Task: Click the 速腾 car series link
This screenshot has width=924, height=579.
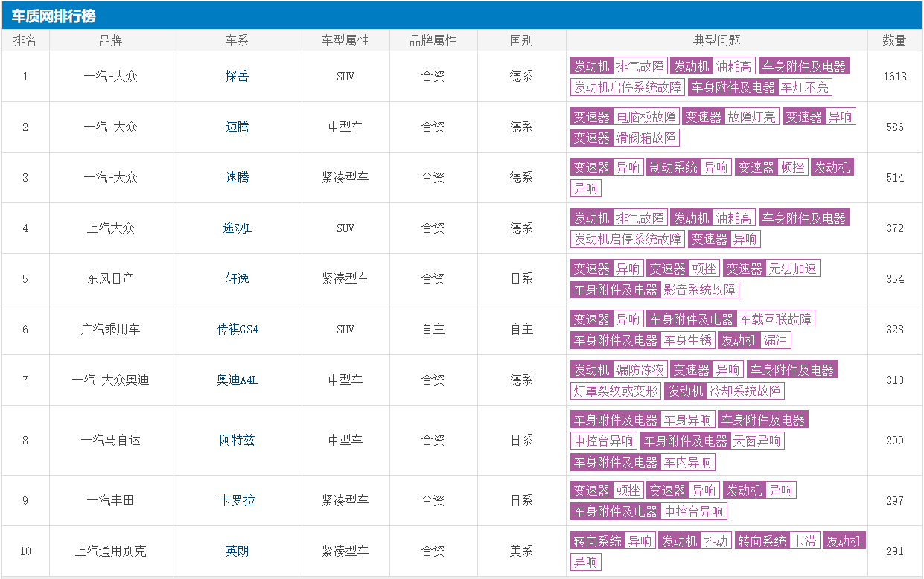Action: point(237,177)
